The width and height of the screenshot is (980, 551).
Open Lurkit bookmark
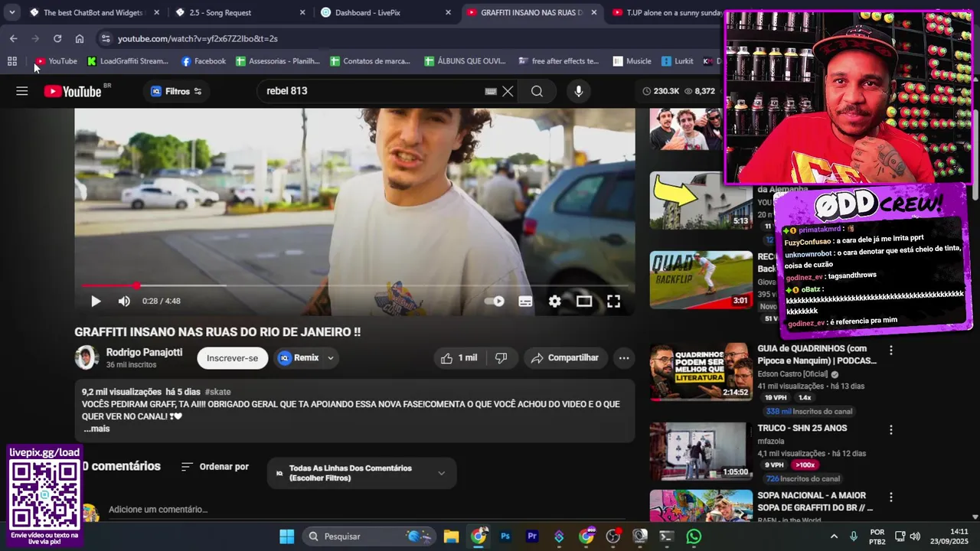click(678, 61)
